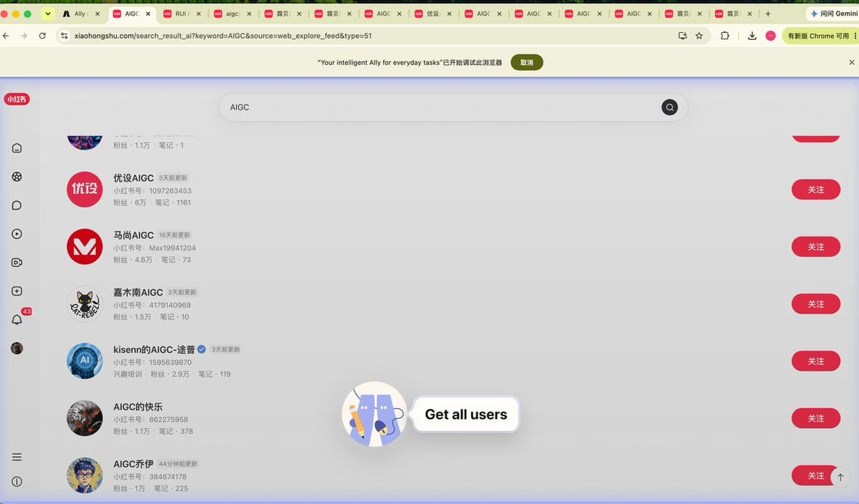
Task: Open a new browser tab with plus button
Action: tap(768, 14)
